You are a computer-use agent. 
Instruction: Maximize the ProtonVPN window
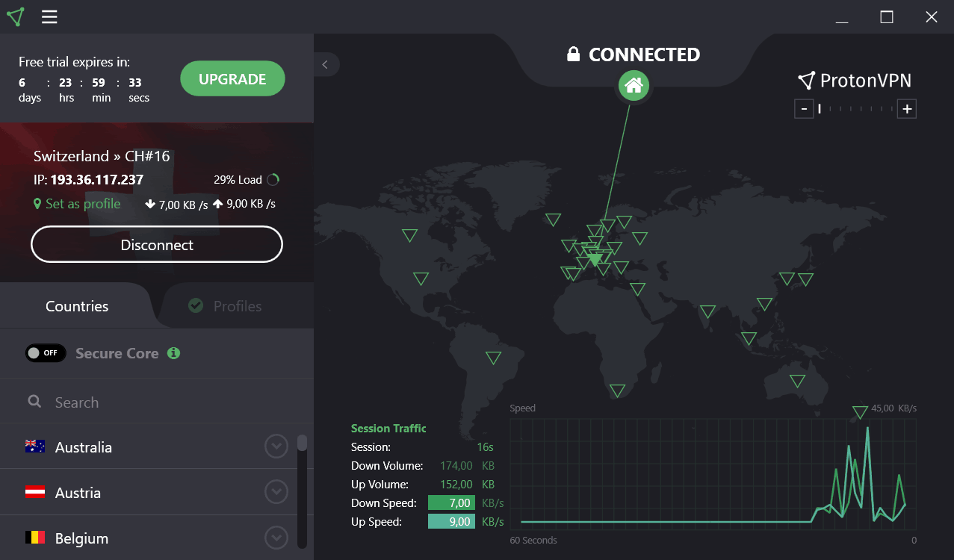tap(887, 17)
